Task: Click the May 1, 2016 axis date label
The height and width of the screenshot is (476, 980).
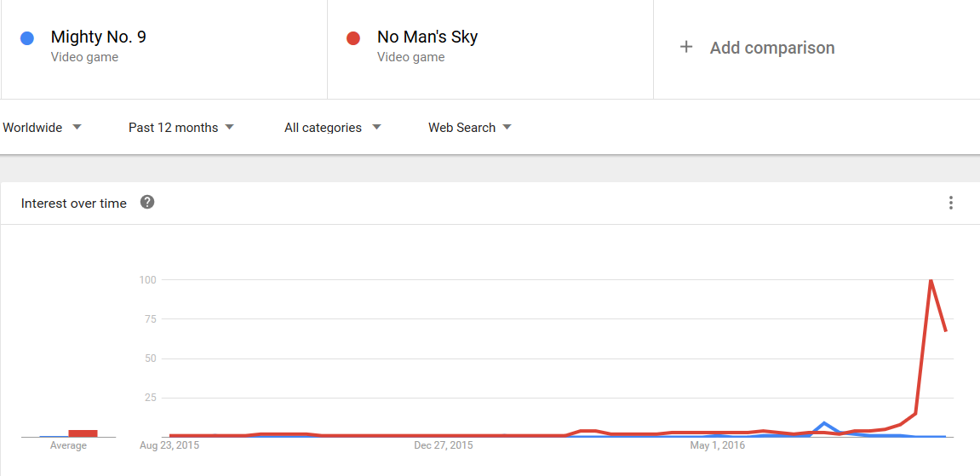Action: point(717,445)
